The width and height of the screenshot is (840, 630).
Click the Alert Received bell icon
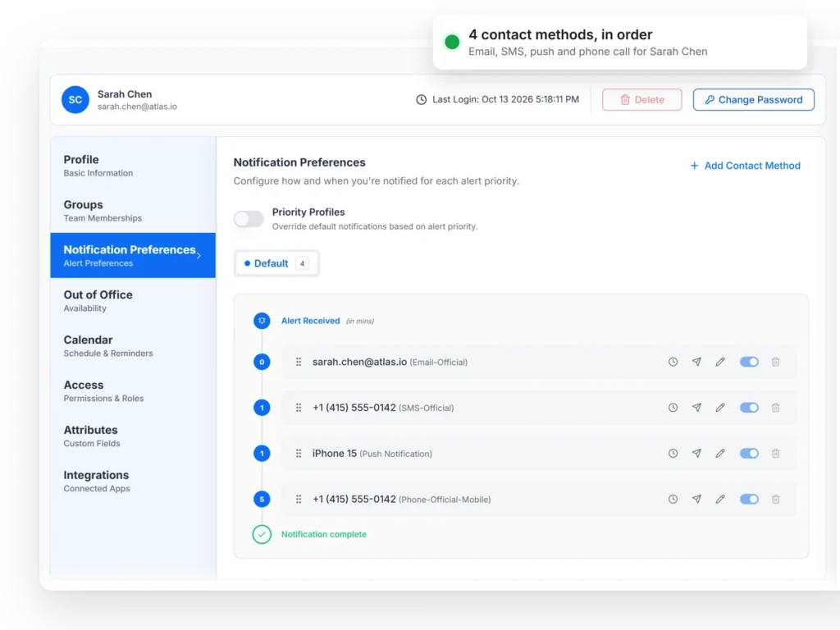point(262,321)
